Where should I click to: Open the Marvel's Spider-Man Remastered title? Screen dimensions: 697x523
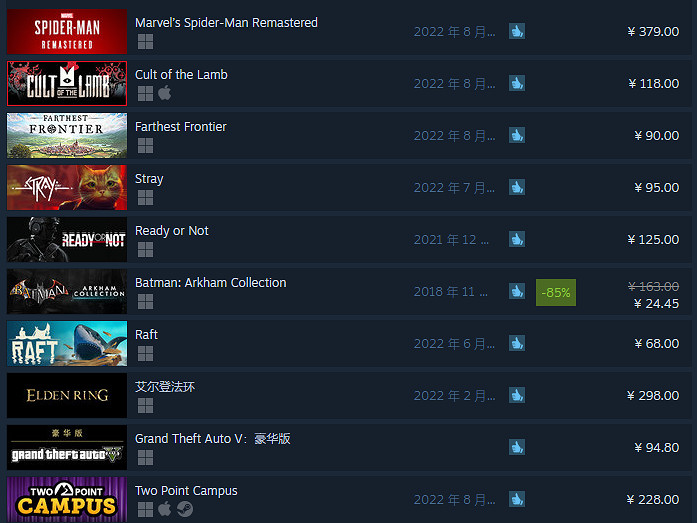click(x=226, y=23)
